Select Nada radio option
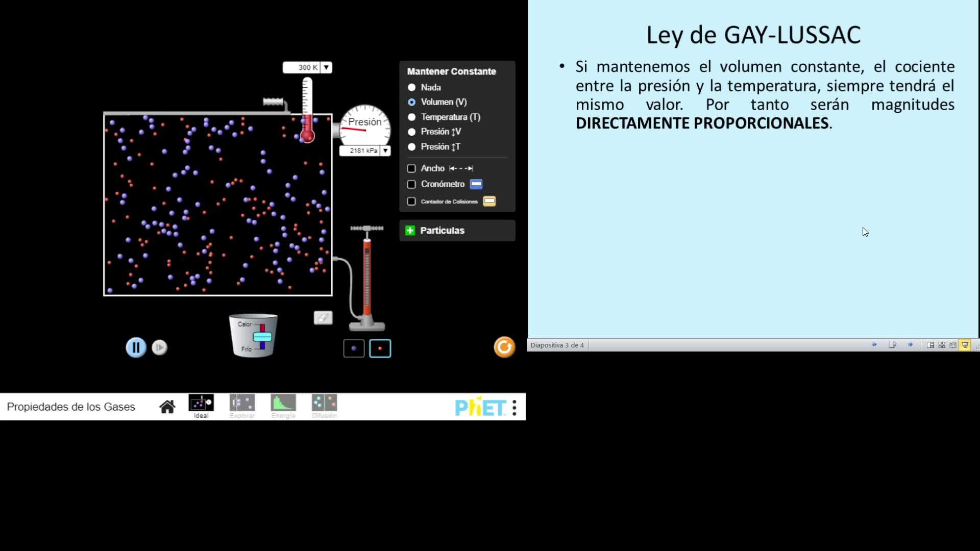The height and width of the screenshot is (551, 980). (x=412, y=88)
